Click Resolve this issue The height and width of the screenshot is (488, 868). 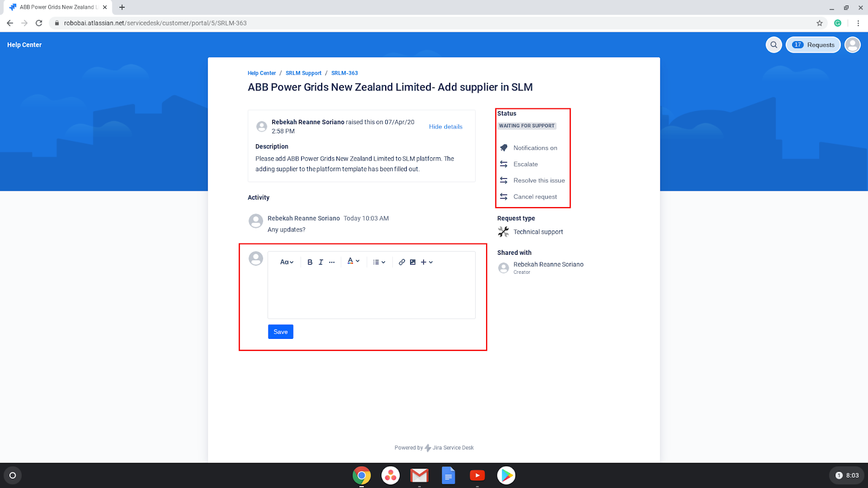pos(539,181)
